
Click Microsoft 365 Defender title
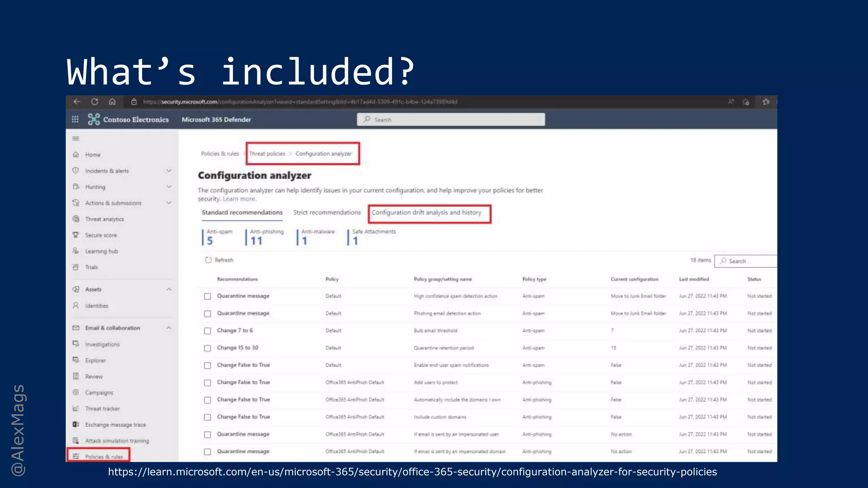[x=216, y=120]
